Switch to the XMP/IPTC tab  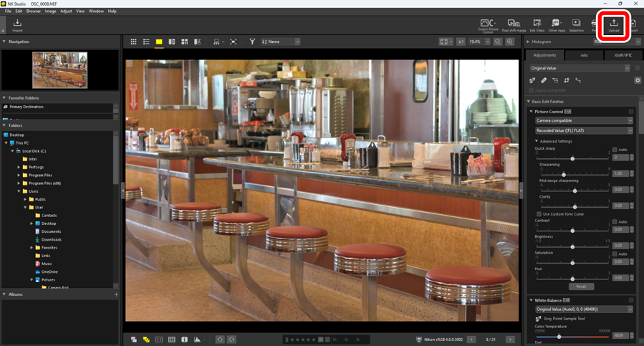pyautogui.click(x=623, y=55)
